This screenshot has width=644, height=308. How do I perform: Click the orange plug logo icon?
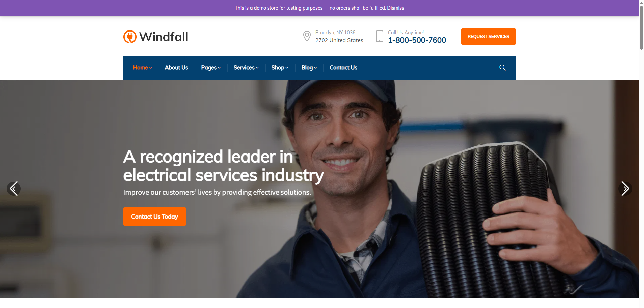pos(130,37)
